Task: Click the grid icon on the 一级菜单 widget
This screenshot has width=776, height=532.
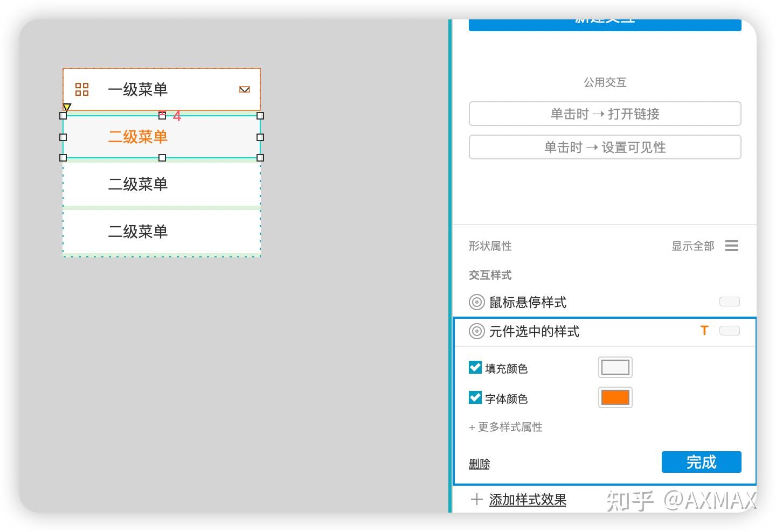Action: click(x=81, y=89)
